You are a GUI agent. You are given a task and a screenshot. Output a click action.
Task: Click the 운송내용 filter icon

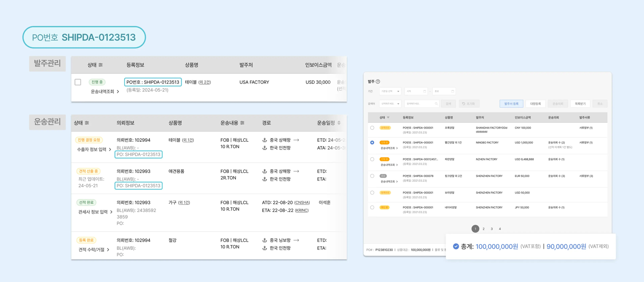(x=242, y=123)
